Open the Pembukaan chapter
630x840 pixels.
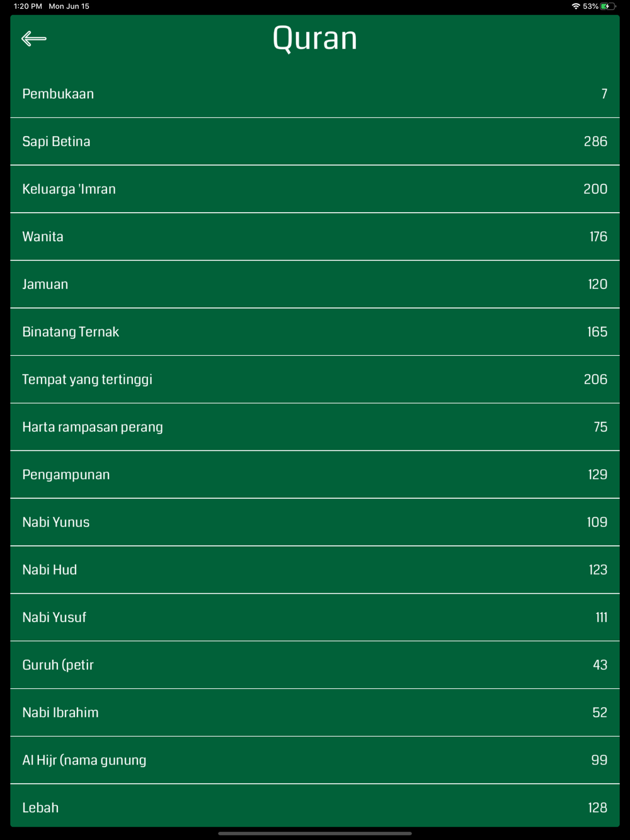pyautogui.click(x=315, y=94)
